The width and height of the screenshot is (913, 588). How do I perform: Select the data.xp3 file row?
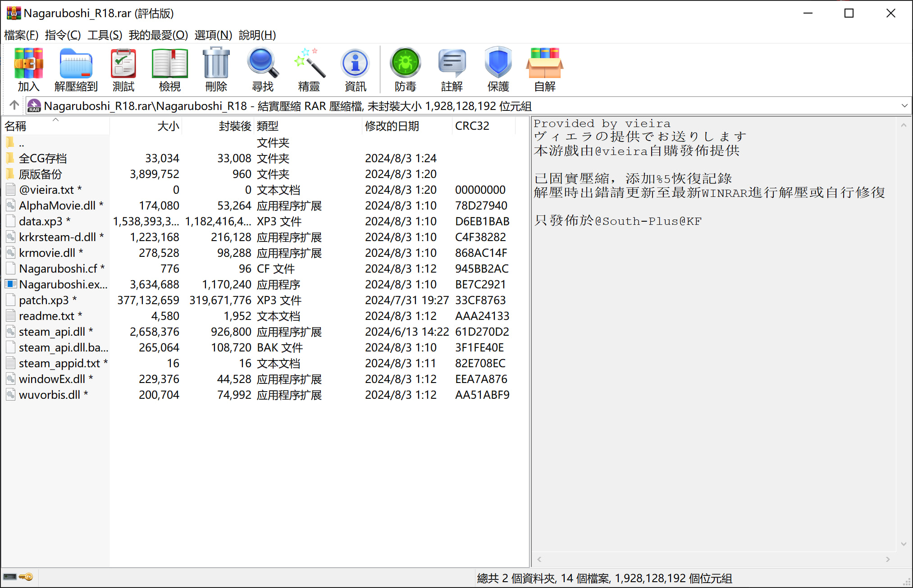click(x=41, y=221)
